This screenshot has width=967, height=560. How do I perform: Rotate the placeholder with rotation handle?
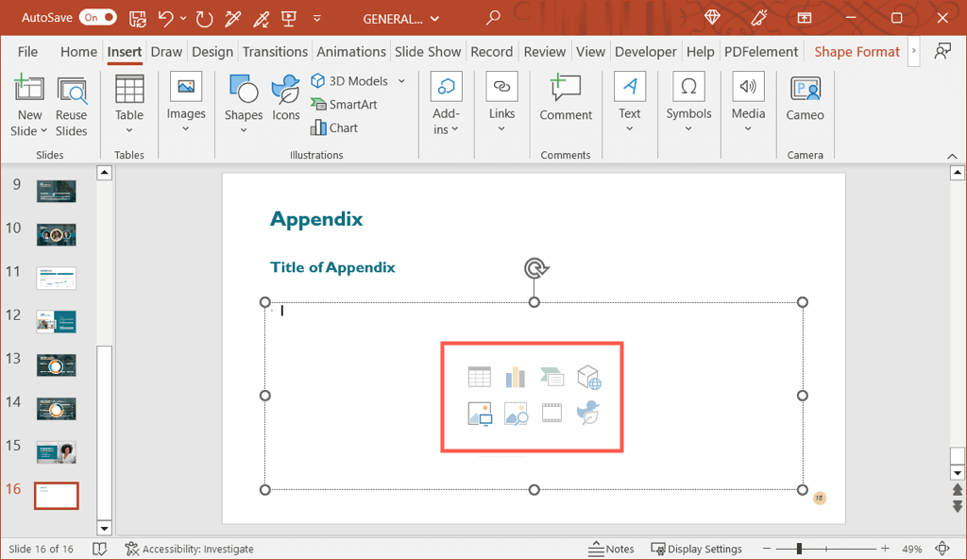[536, 268]
